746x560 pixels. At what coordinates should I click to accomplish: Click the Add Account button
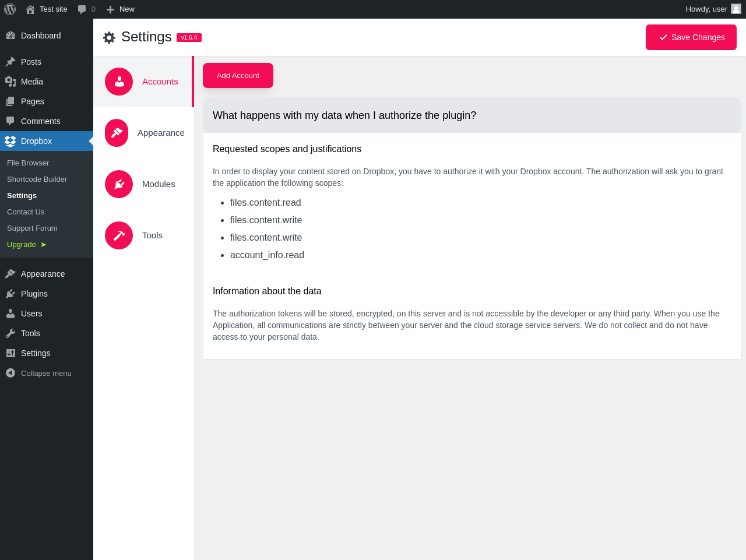pyautogui.click(x=238, y=76)
